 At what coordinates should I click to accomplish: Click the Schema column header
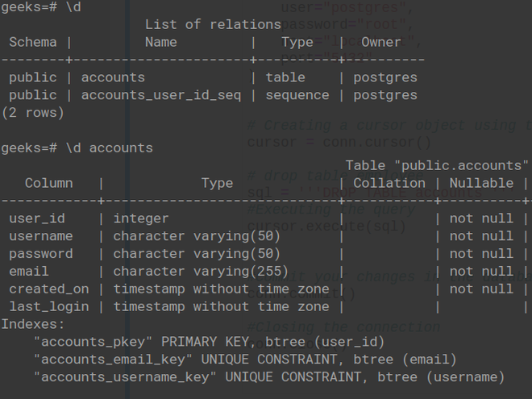[32, 42]
